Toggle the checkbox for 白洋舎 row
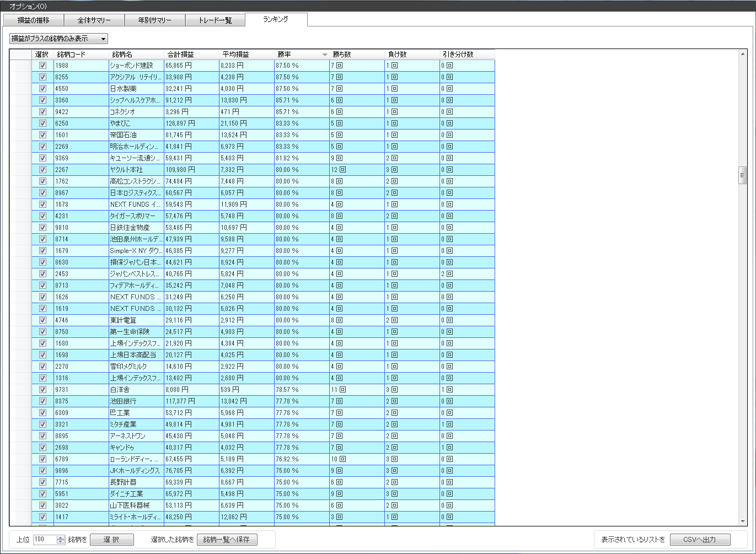Screen dimensions: 756x554 [x=42, y=390]
